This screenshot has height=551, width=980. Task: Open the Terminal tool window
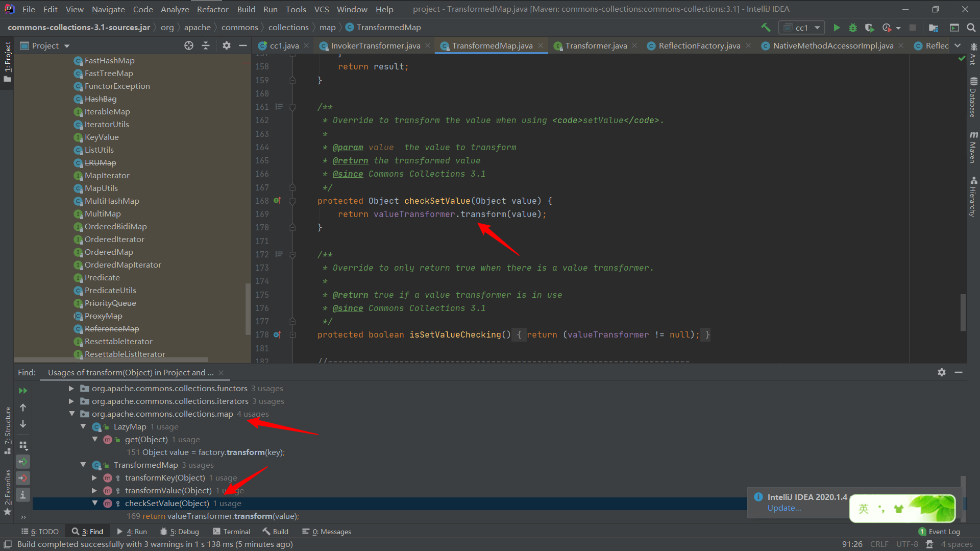point(231,532)
